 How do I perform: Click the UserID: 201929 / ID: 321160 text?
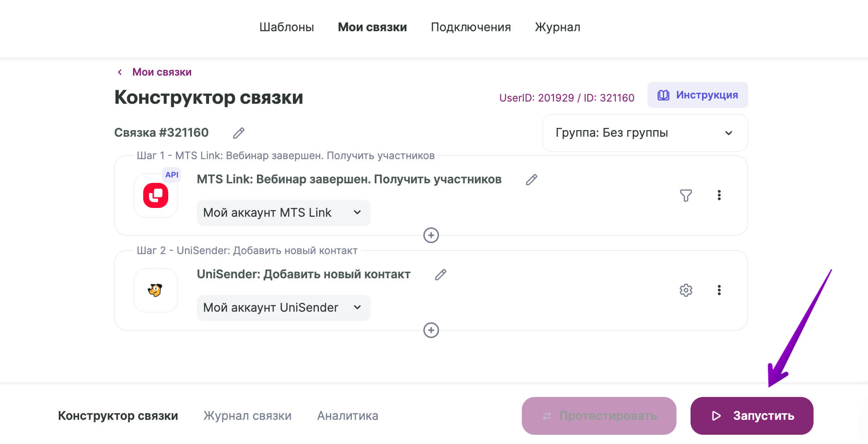(x=567, y=98)
